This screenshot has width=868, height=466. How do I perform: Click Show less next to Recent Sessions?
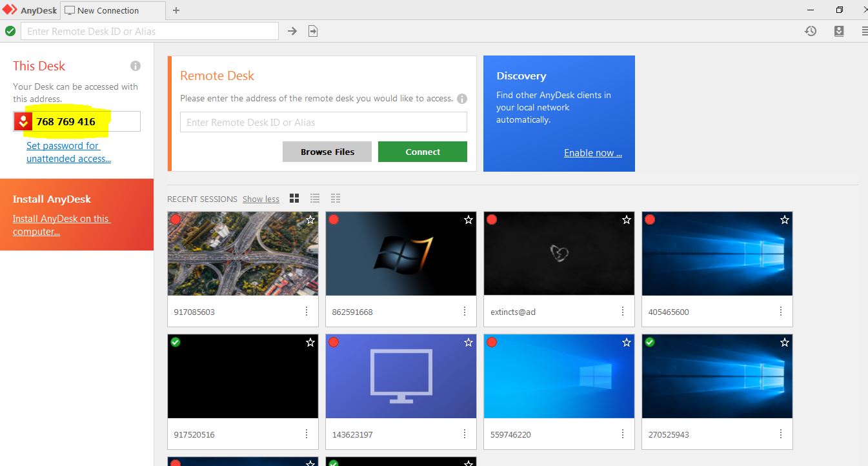click(261, 199)
